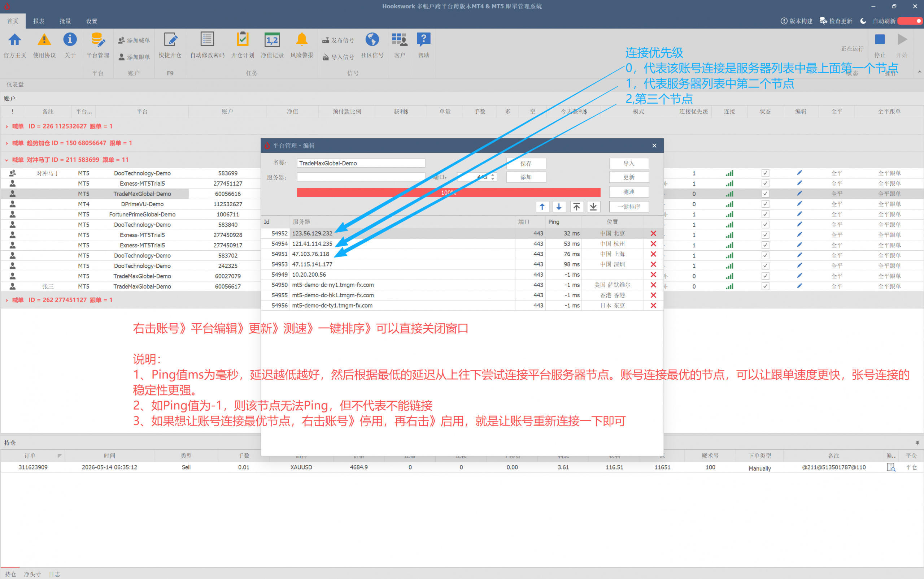The width and height of the screenshot is (924, 579).
Task: Expand the 喊单 ID = 262 group
Action: tap(6, 300)
